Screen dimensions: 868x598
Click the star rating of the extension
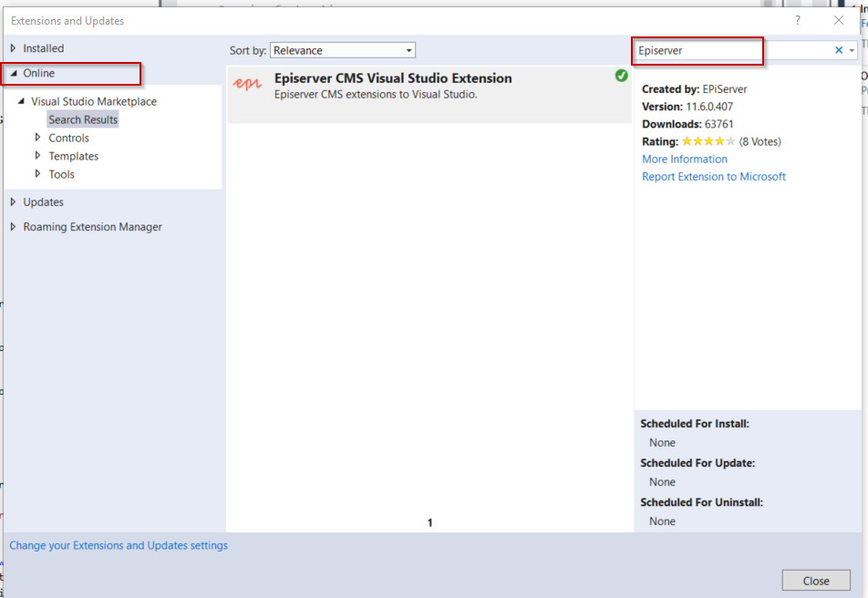pos(708,141)
